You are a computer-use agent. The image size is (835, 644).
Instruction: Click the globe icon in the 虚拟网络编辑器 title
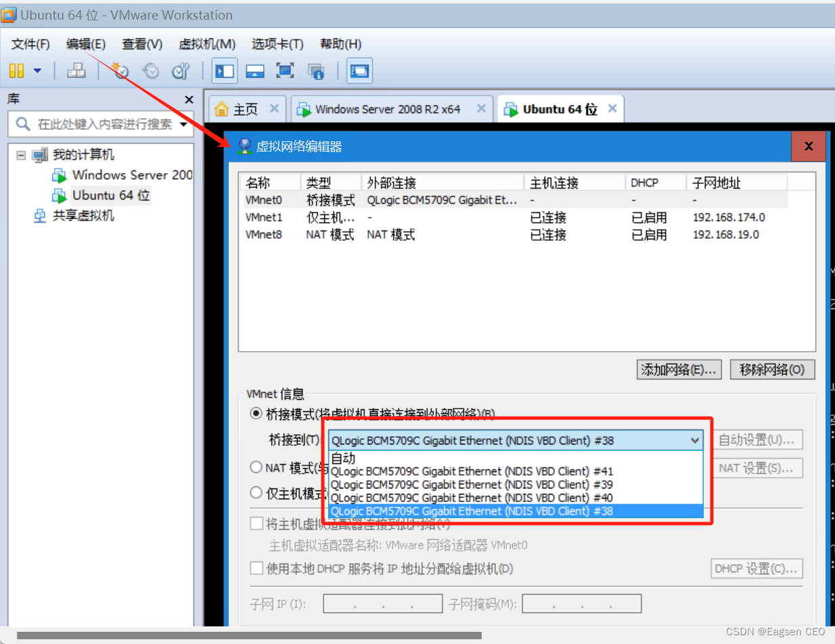244,145
